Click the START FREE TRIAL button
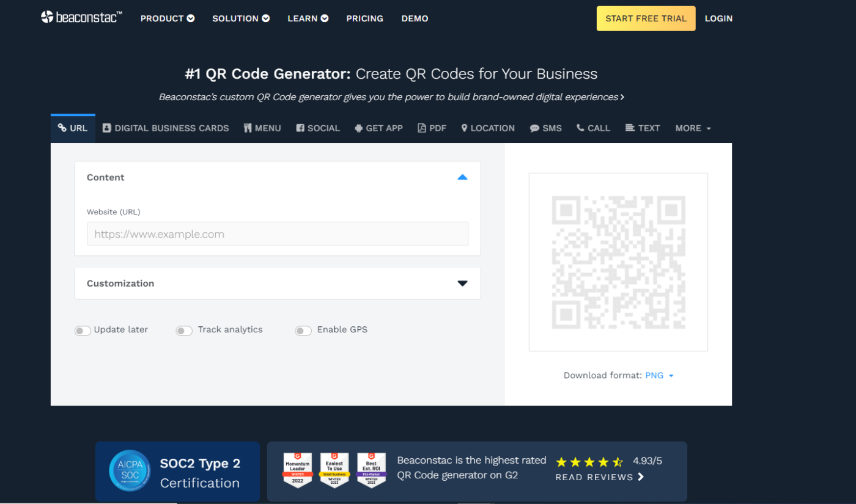Image resolution: width=856 pixels, height=504 pixels. [x=646, y=18]
